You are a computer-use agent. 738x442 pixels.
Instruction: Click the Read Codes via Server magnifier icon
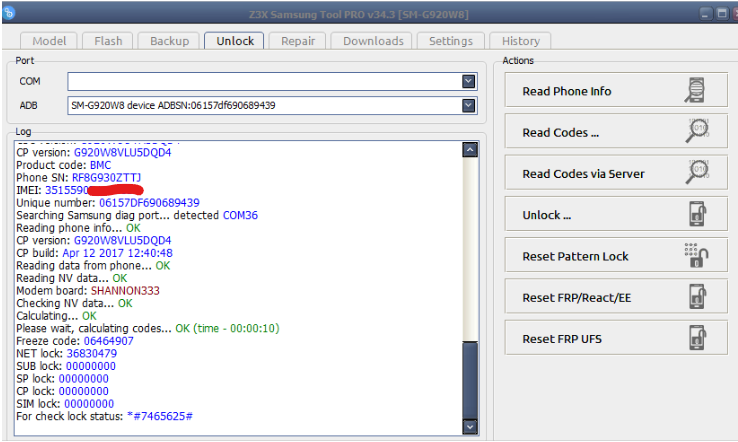pyautogui.click(x=697, y=172)
